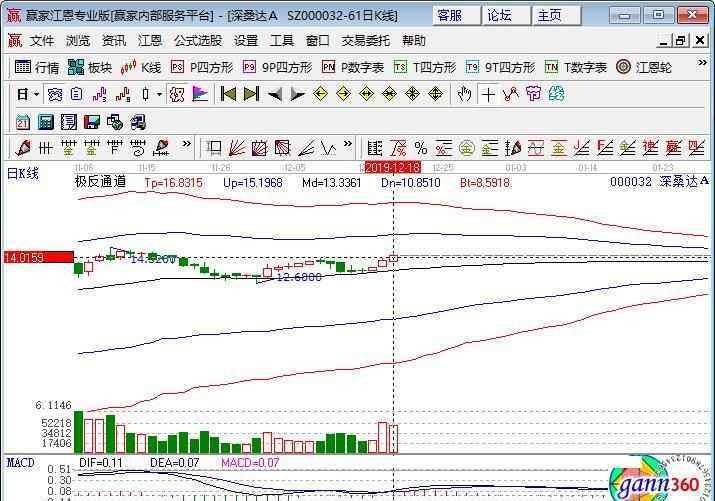Viewport: 715px width, 501px height.
Task: Toggle the crosshair cursor tool
Action: pyautogui.click(x=488, y=94)
